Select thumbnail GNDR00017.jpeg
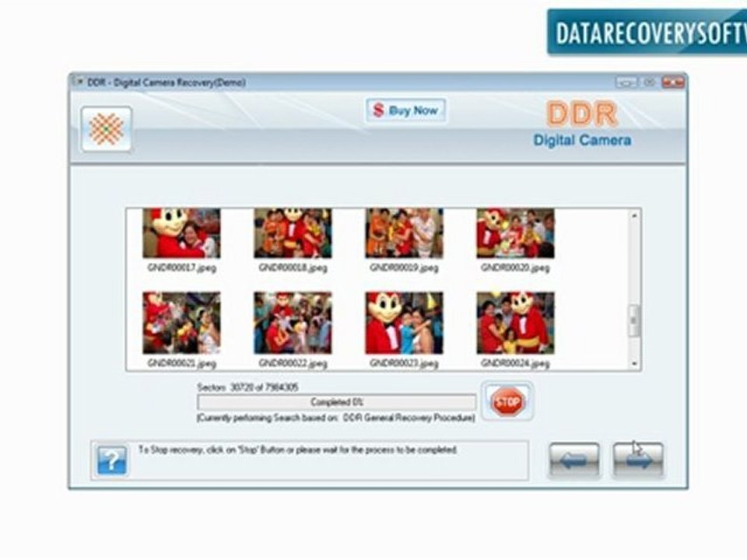 pyautogui.click(x=181, y=233)
